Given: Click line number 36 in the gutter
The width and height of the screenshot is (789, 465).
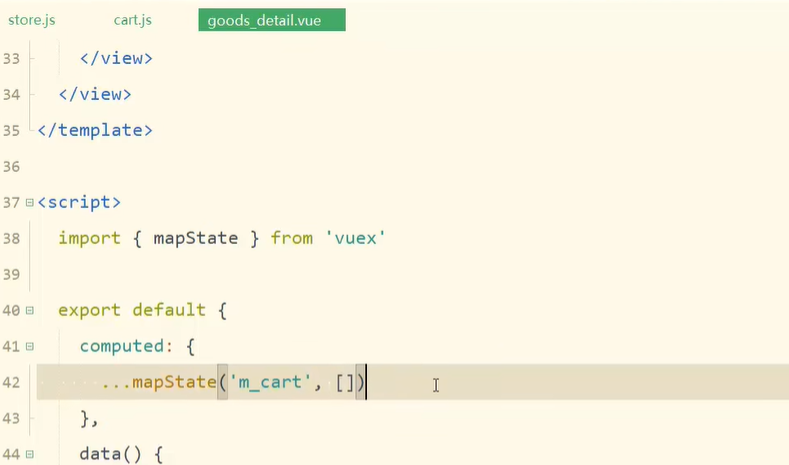Looking at the screenshot, I should [11, 167].
